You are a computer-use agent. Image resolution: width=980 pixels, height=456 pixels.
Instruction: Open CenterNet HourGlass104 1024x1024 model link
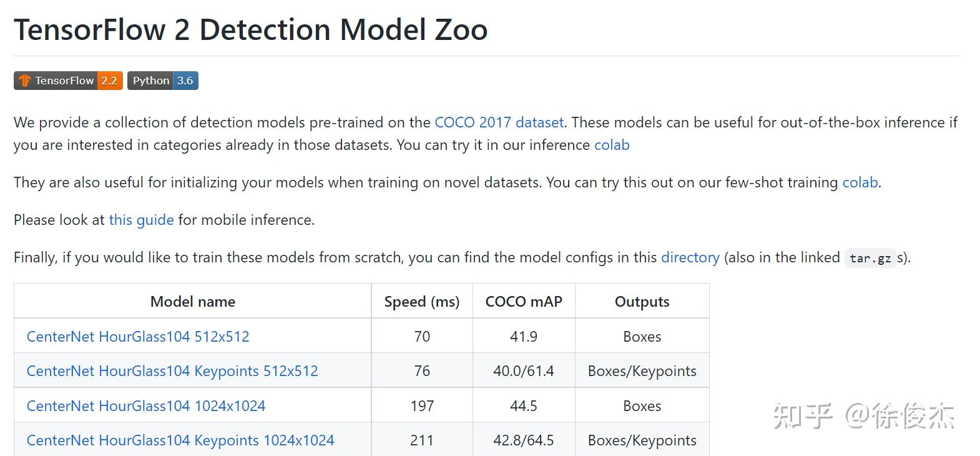pos(146,406)
